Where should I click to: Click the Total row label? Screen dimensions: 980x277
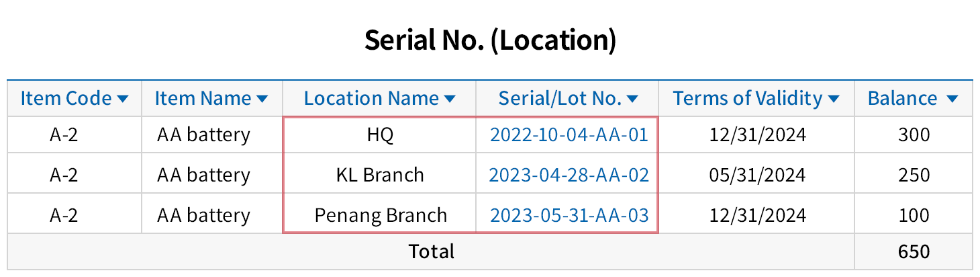point(431,251)
